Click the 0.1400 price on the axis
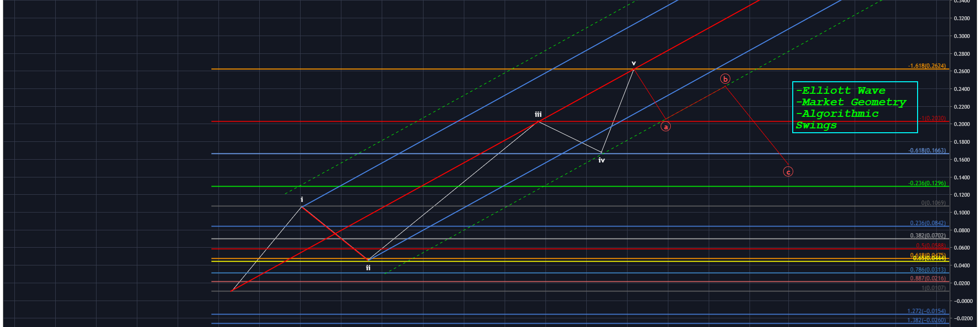Screen dimensions: 980x327 pos(962,177)
